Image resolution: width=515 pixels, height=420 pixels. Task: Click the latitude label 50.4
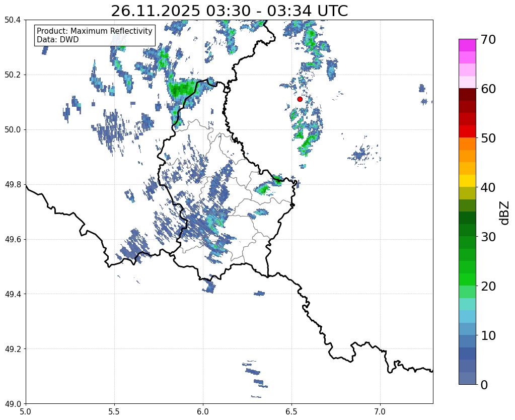click(x=13, y=20)
